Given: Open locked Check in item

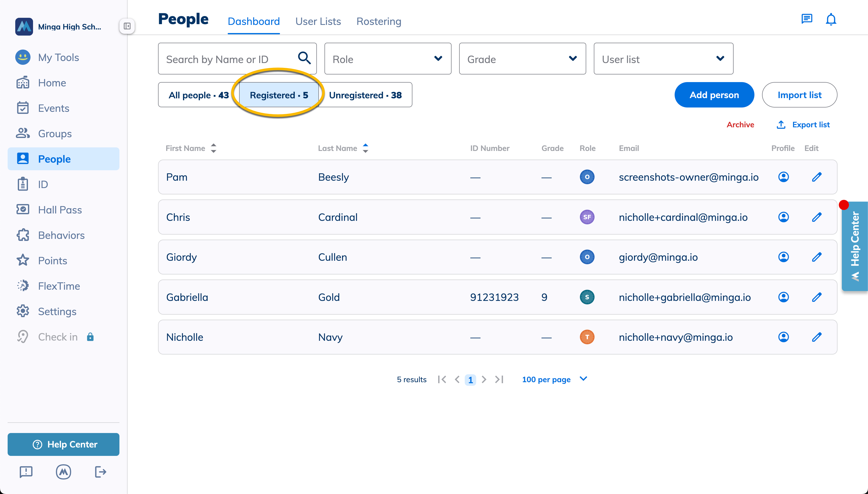Looking at the screenshot, I should point(64,336).
